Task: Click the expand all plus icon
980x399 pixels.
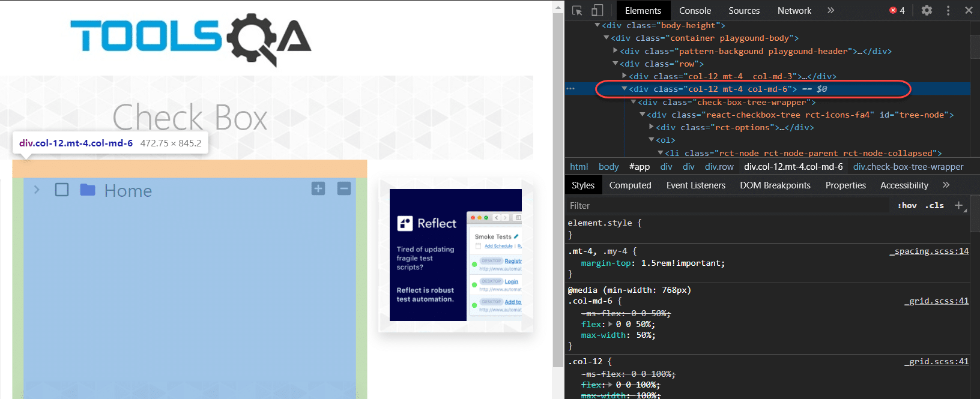Action: click(x=318, y=188)
